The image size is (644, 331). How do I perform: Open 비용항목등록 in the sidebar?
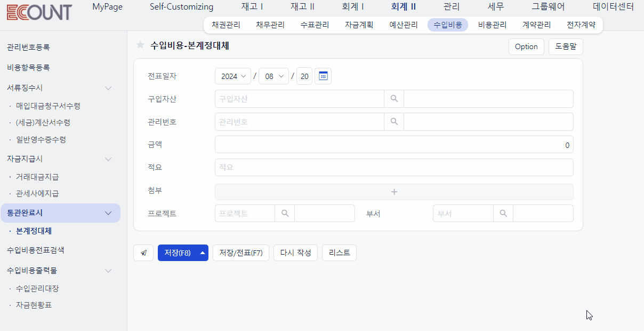28,68
